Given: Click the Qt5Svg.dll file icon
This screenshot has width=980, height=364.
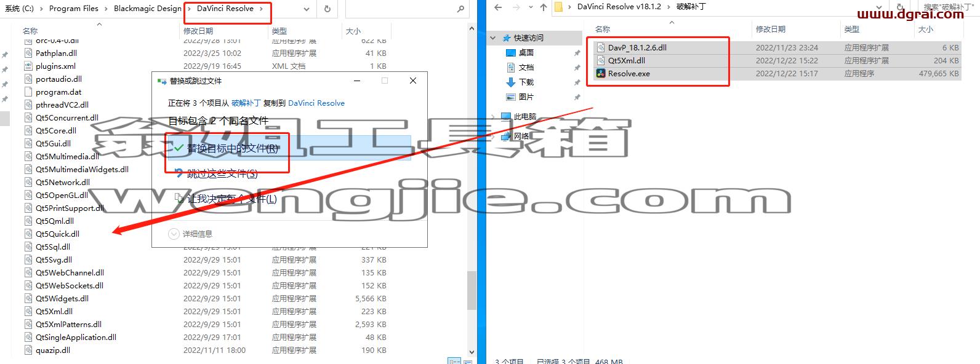Looking at the screenshot, I should coord(28,259).
